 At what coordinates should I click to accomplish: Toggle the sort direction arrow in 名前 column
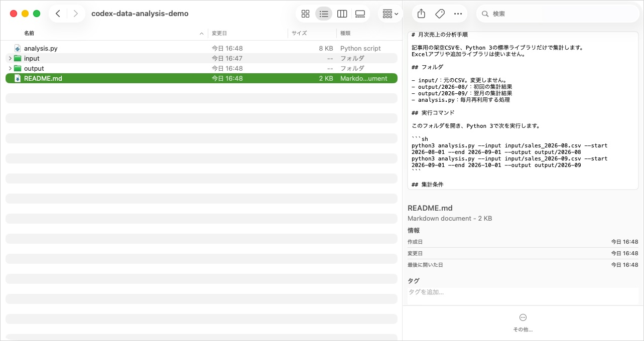(x=202, y=34)
